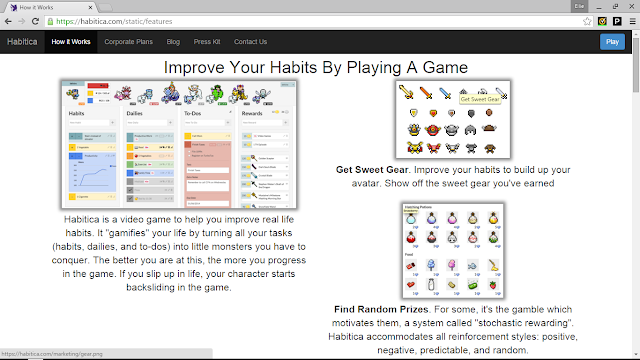Close the How it Works tab

pos(90,7)
